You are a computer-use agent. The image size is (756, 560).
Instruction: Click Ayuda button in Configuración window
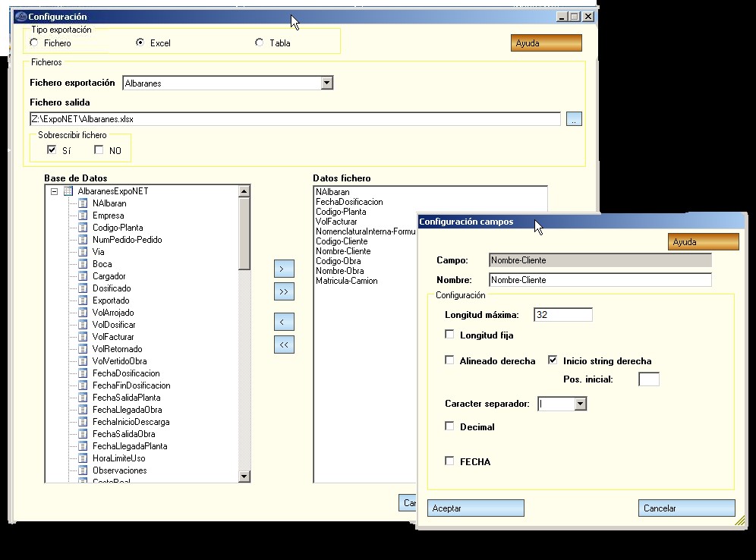[547, 43]
